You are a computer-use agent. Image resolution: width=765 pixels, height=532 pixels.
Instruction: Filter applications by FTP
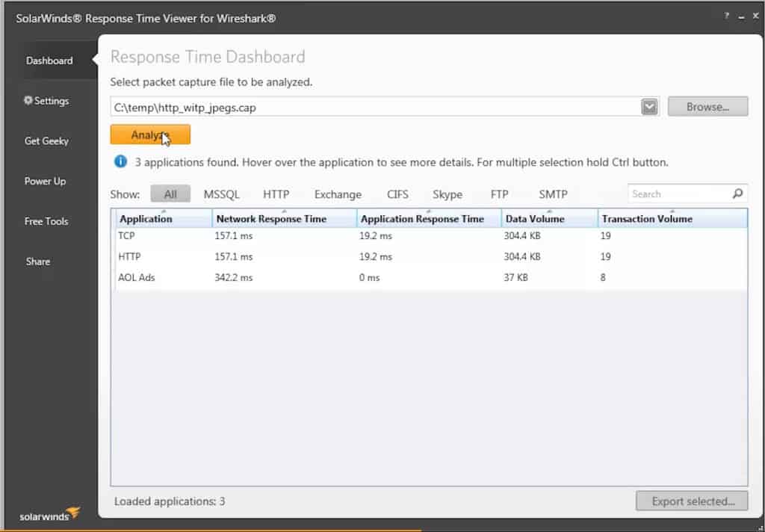[x=500, y=194]
